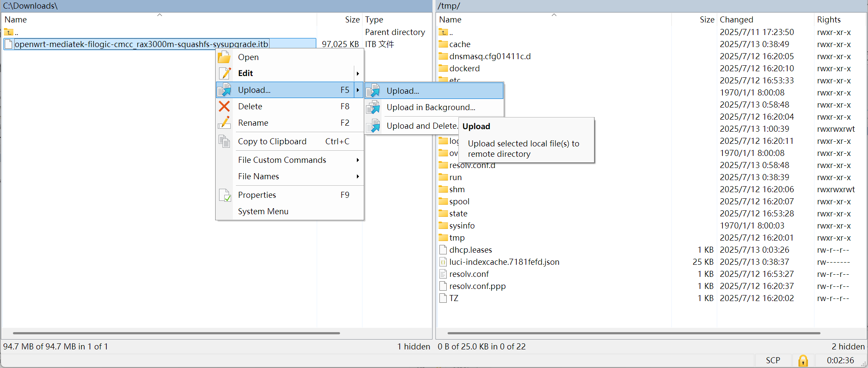Click the C:\Downloads\ path bar
Viewport: 868px width, 368px height.
pyautogui.click(x=216, y=6)
